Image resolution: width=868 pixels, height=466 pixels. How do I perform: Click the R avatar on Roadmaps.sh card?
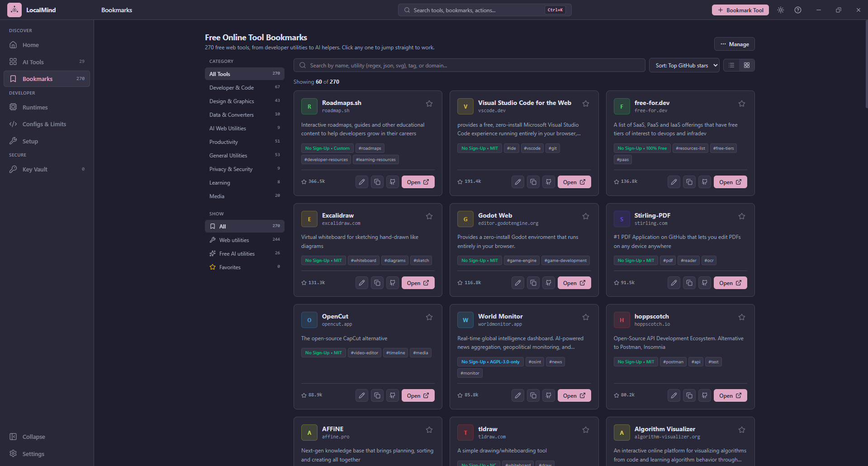pyautogui.click(x=309, y=107)
